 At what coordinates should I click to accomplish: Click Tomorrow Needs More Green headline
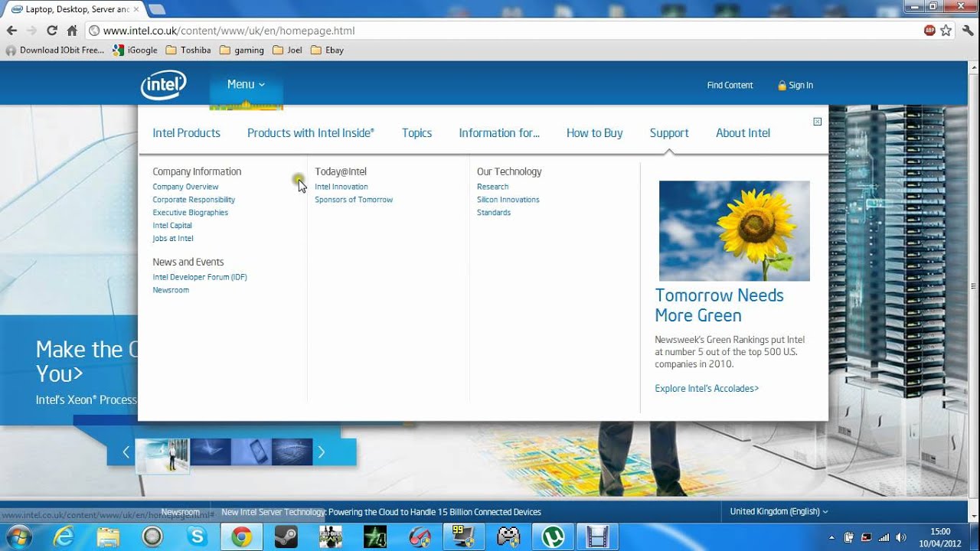(720, 305)
